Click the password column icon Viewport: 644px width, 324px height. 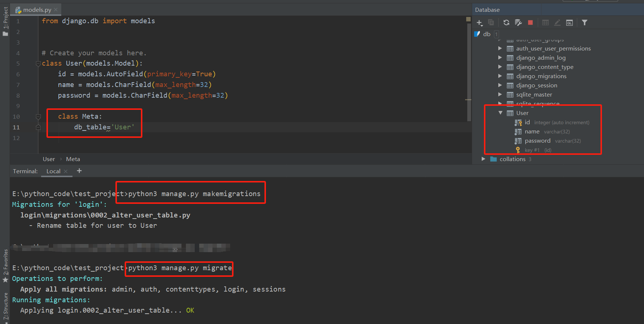point(518,141)
